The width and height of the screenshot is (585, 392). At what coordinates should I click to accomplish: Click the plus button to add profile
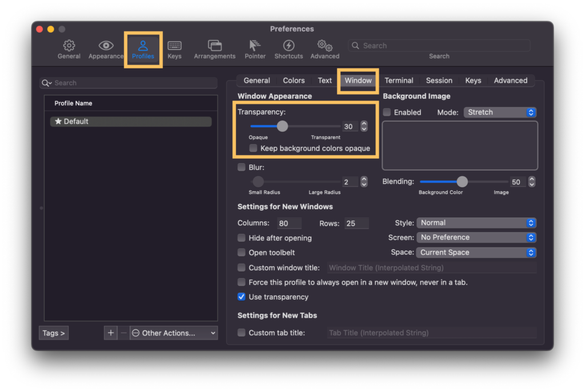[111, 333]
